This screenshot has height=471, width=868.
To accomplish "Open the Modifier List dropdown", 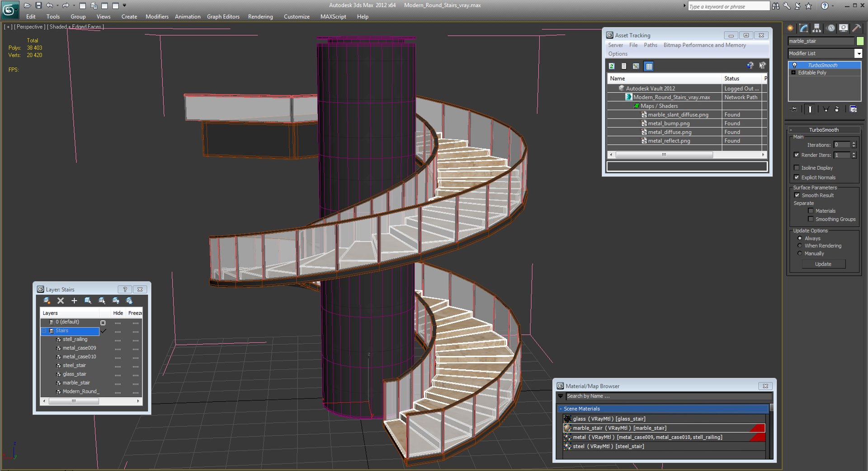I will tap(858, 53).
